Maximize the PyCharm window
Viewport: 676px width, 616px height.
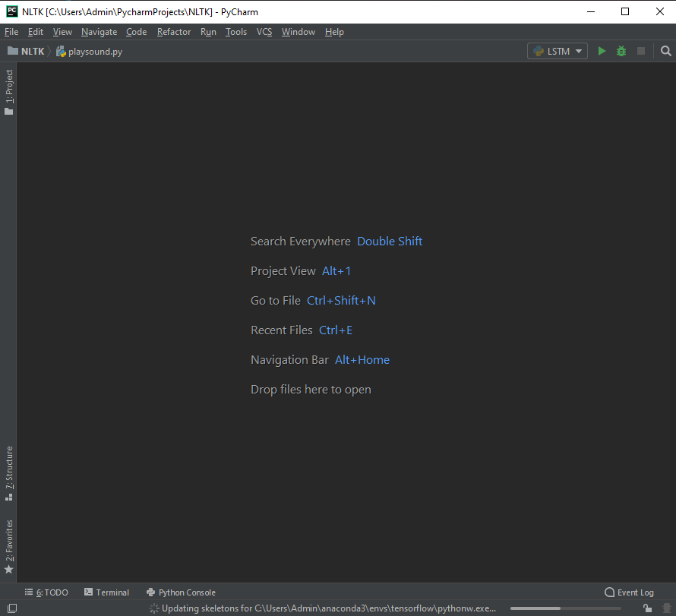[x=624, y=11]
